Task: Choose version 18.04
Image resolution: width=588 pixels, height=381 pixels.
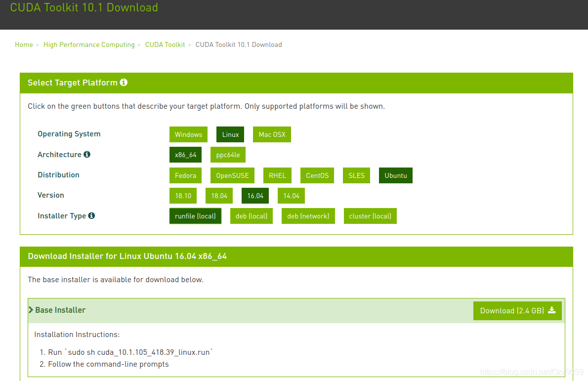Action: click(219, 196)
